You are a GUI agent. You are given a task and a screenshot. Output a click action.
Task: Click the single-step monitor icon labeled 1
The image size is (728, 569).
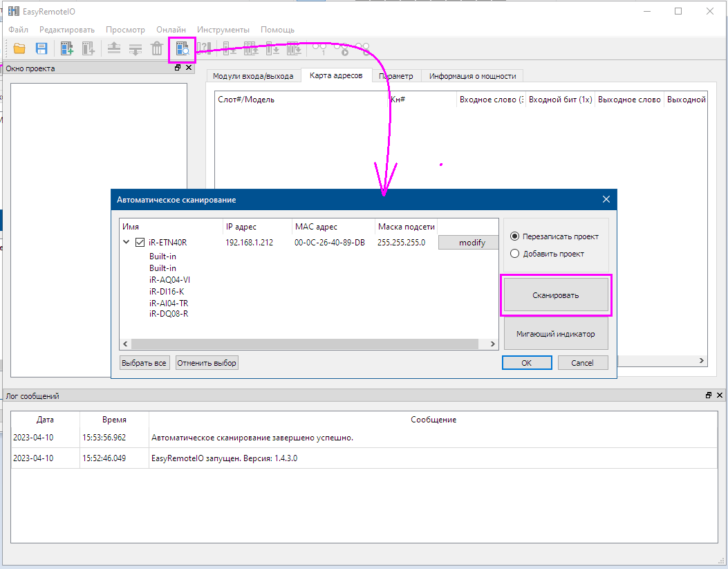(x=320, y=48)
